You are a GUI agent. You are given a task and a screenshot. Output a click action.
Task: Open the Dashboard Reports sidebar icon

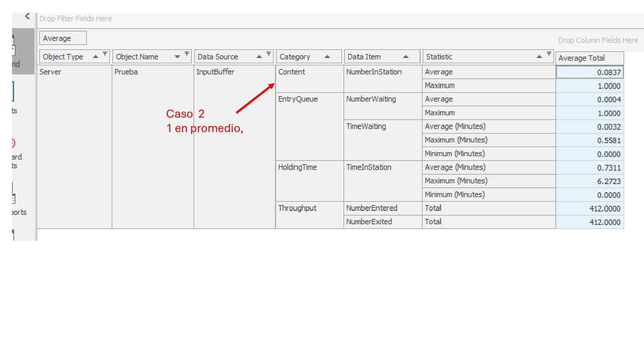tap(13, 143)
